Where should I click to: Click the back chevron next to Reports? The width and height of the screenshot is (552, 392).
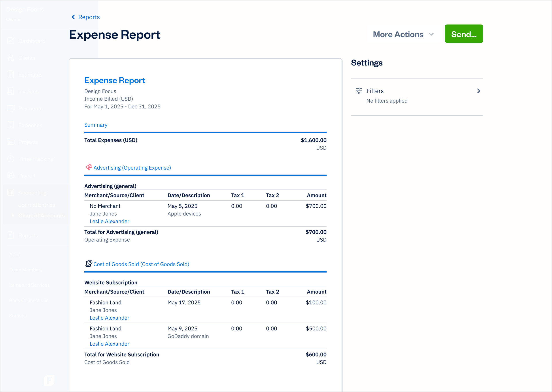[73, 17]
